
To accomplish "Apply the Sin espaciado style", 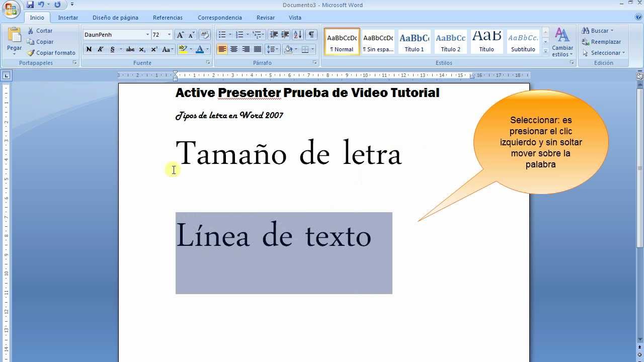I will click(x=378, y=42).
